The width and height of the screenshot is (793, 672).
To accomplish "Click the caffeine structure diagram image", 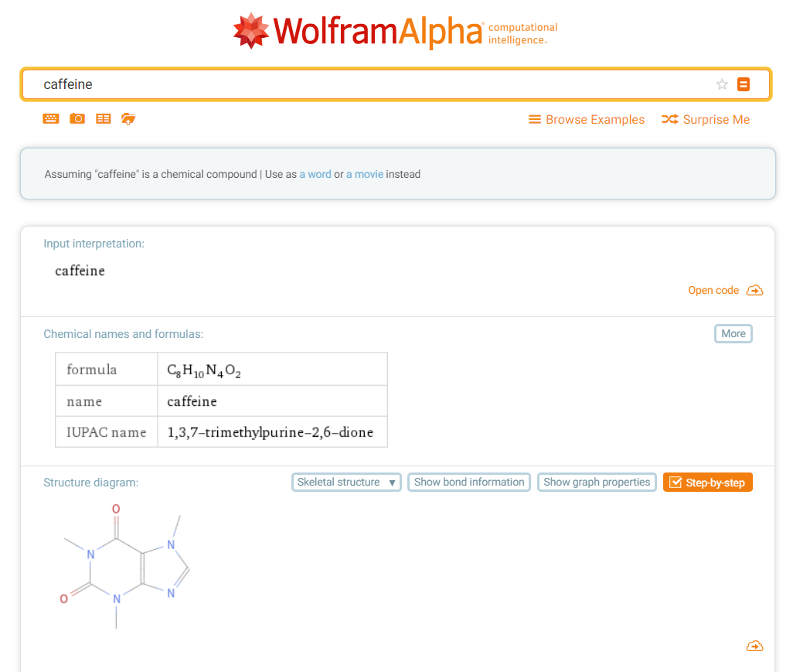I will click(124, 566).
